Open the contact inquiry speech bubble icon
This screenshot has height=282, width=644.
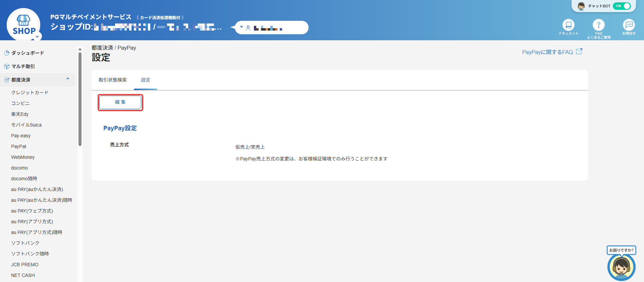coord(629,25)
